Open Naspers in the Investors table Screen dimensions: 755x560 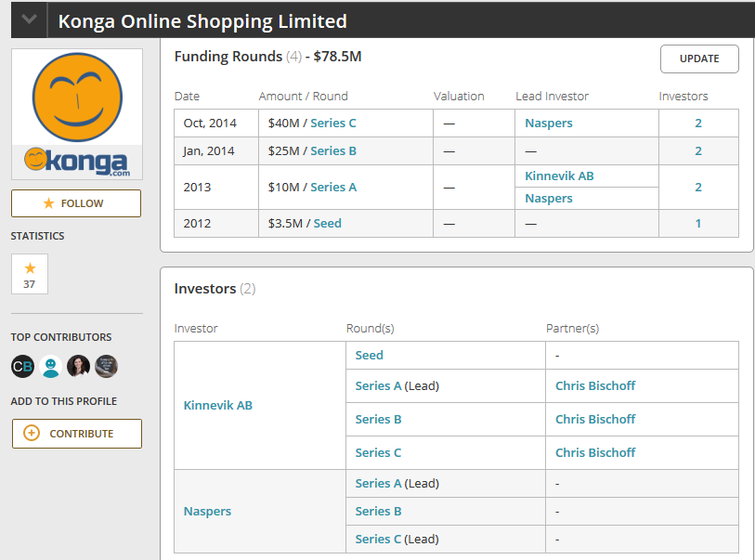point(207,512)
